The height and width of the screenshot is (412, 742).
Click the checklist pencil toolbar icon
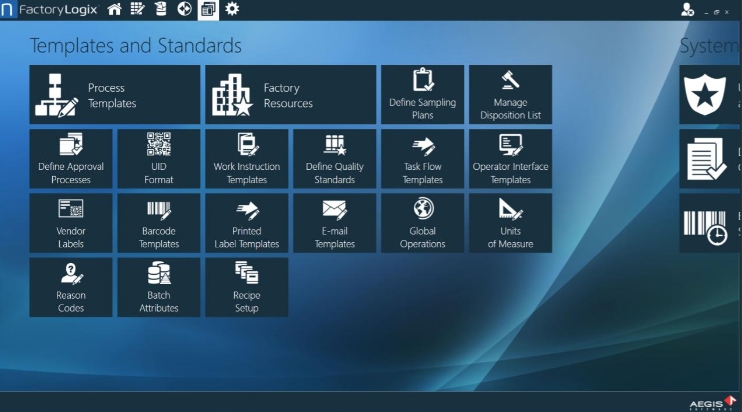coord(137,9)
